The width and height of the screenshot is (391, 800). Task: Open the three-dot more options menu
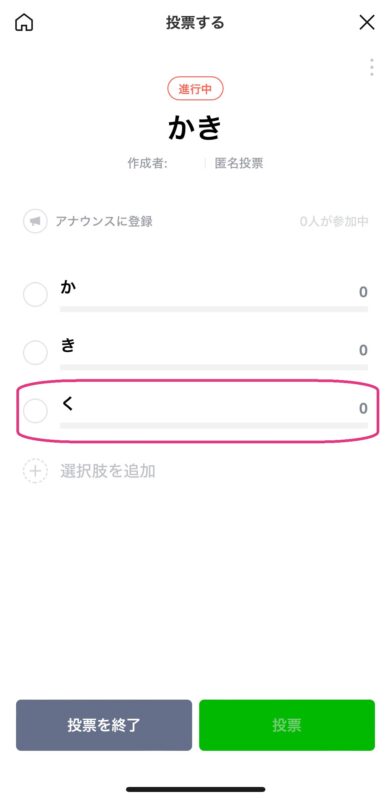[372, 67]
